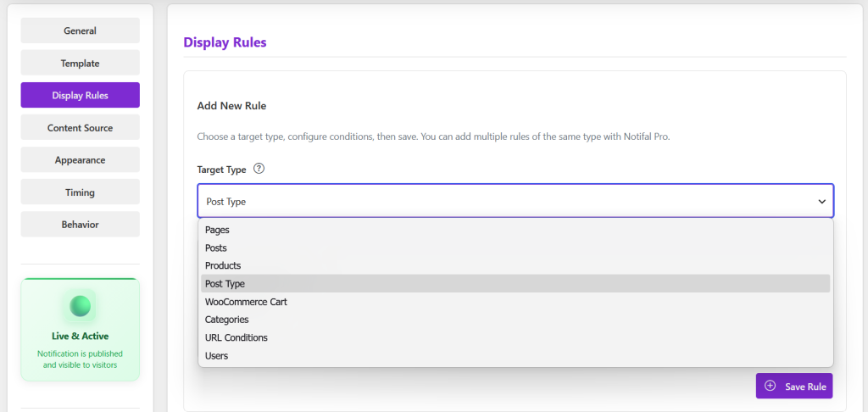Screen dimensions: 868x412
Task: Open the Content Source tab
Action: [x=81, y=127]
